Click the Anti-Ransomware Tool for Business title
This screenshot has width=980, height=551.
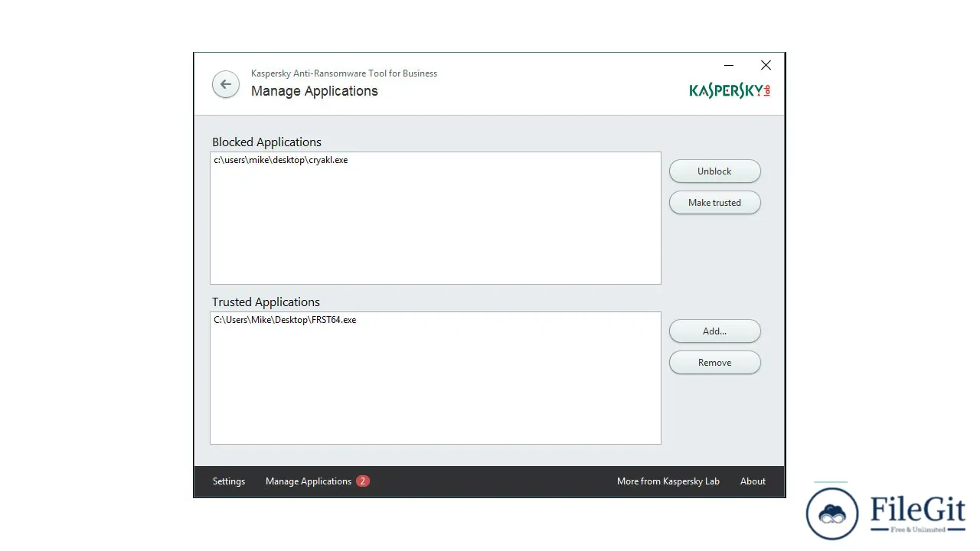tap(345, 73)
